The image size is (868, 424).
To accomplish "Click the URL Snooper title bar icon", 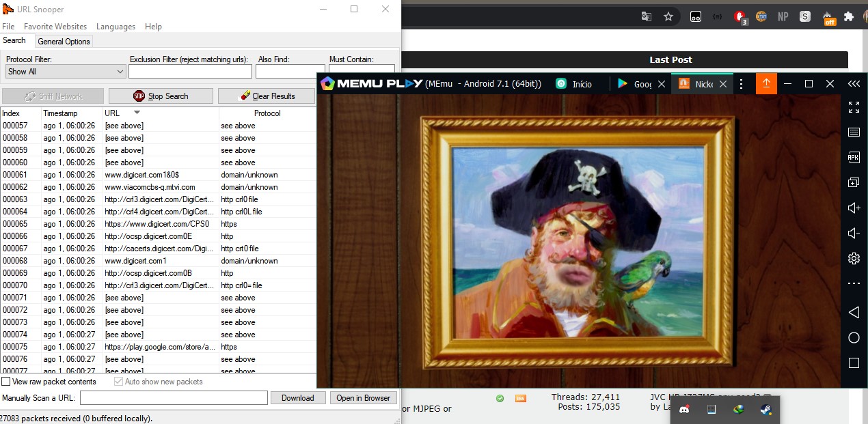I will pos(8,9).
